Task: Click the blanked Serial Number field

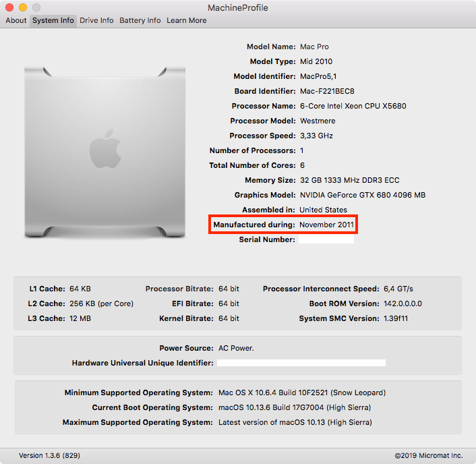Action: 326,239
